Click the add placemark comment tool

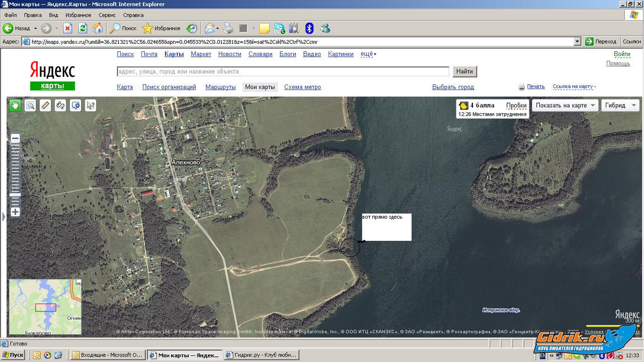(75, 106)
